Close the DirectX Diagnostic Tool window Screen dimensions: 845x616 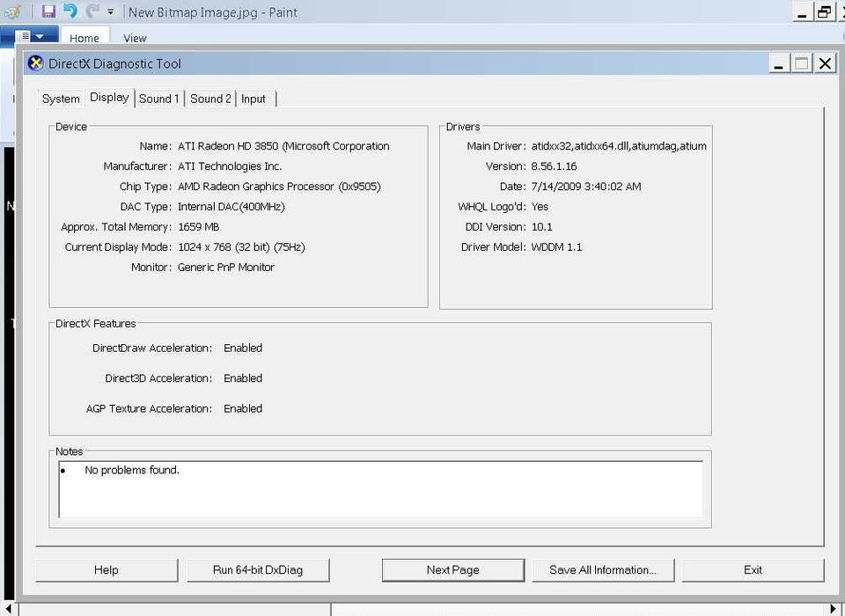click(x=825, y=63)
